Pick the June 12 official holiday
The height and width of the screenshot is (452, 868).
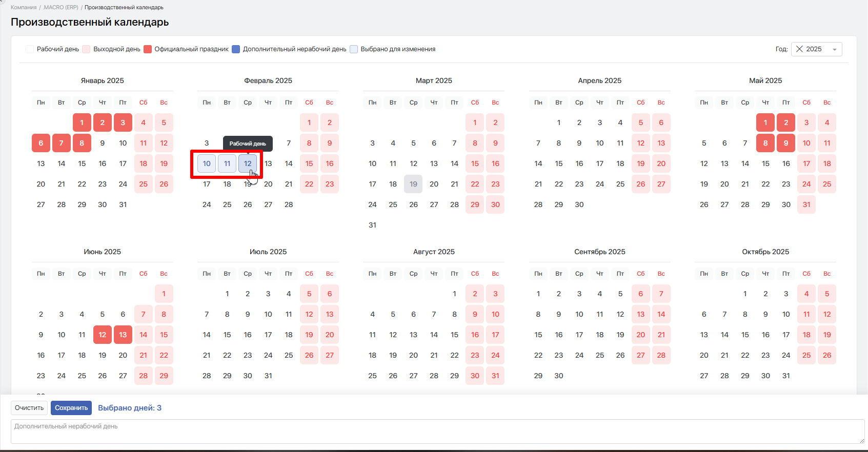[103, 335]
